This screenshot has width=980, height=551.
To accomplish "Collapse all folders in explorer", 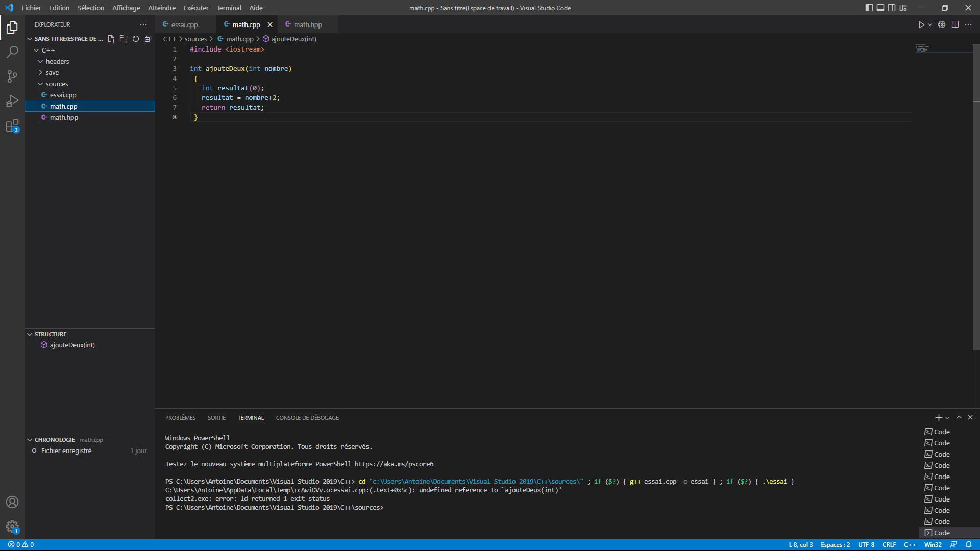I will click(148, 39).
